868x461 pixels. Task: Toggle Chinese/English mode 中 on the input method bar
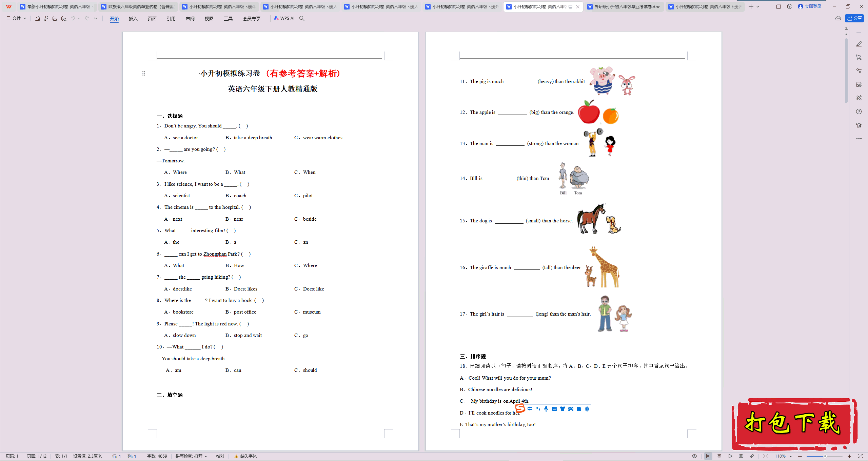coord(530,409)
